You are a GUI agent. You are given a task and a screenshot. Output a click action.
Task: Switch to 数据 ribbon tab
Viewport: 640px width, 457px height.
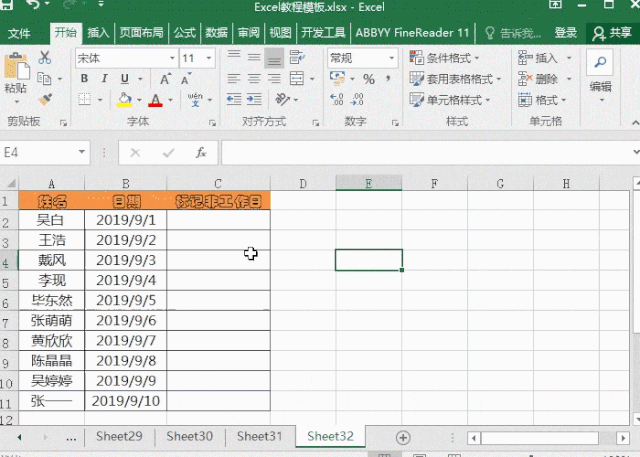(x=216, y=33)
